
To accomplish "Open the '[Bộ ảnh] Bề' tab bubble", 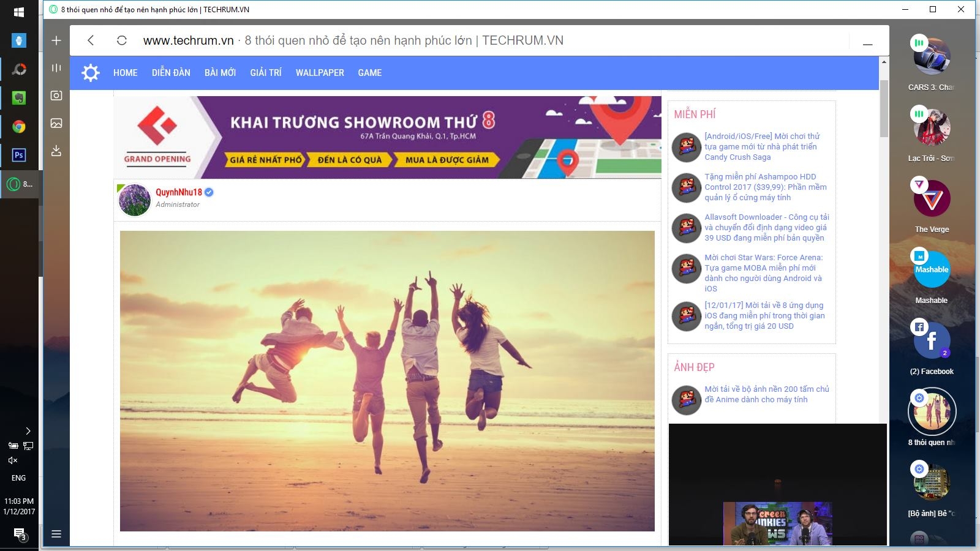I will (x=932, y=482).
